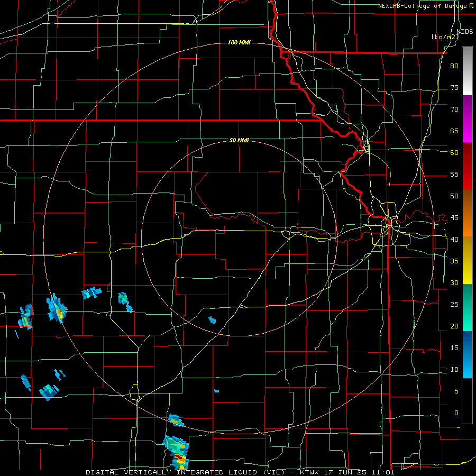Click the "50 NMI" range ring label

click(239, 140)
